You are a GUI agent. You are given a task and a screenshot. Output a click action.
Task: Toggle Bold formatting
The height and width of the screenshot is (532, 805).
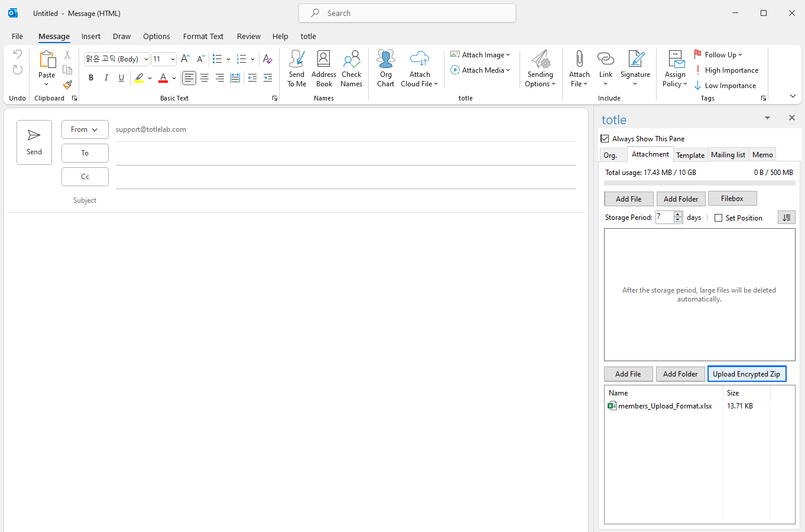[91, 78]
